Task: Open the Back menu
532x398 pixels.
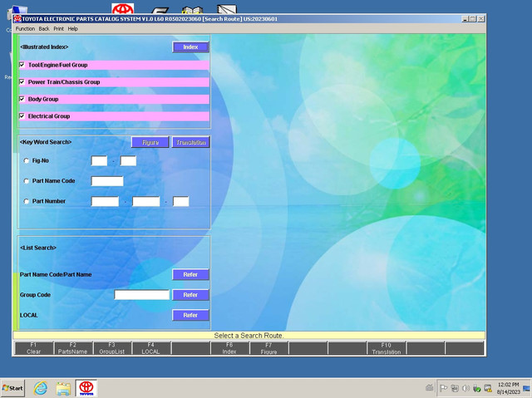Action: pos(44,29)
